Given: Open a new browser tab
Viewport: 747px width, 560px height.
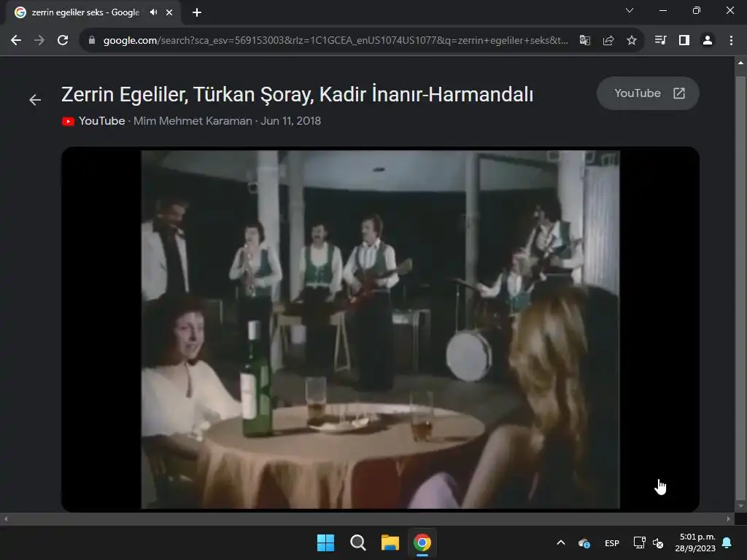Looking at the screenshot, I should (x=197, y=12).
